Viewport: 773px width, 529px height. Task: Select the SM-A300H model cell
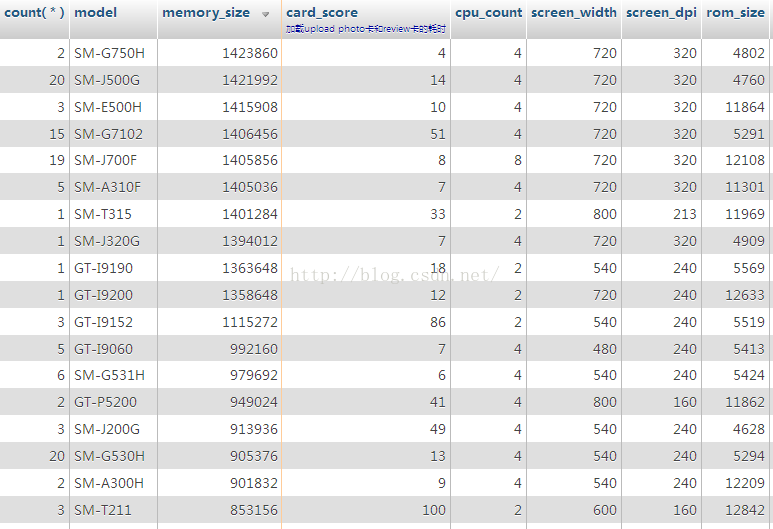[x=109, y=483]
